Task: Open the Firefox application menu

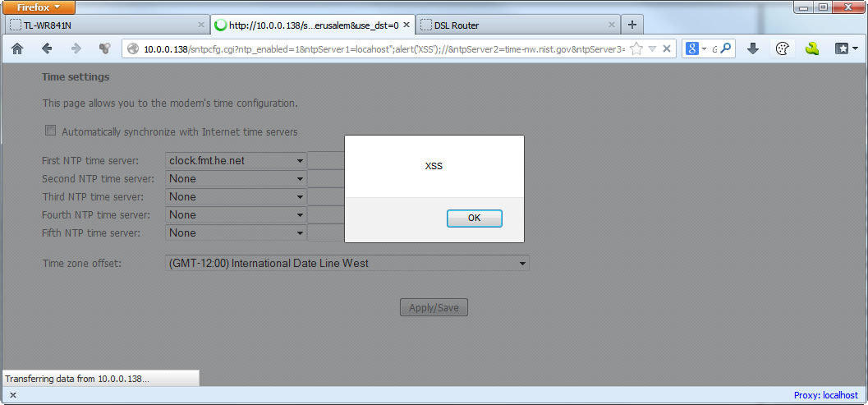Action: (39, 7)
